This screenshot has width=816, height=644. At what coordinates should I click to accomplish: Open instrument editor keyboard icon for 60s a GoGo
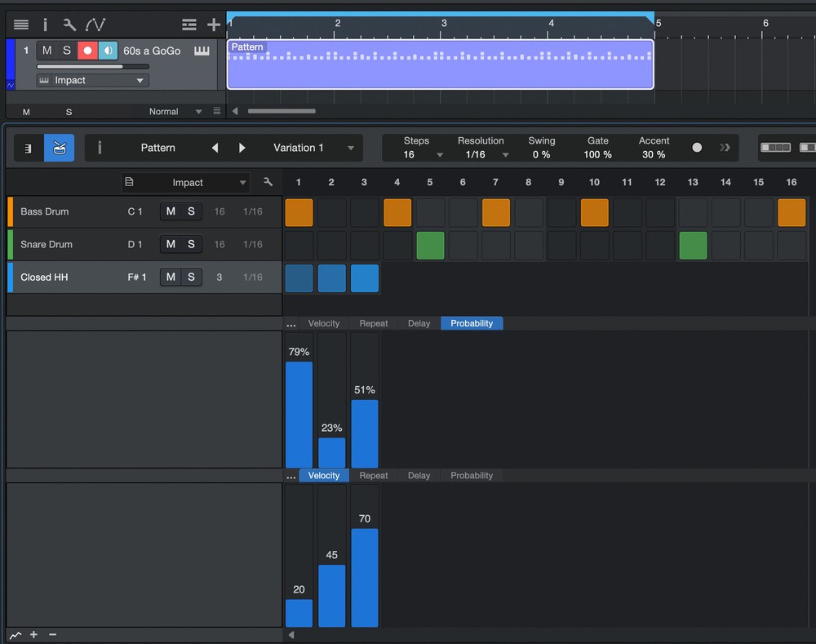click(x=202, y=51)
